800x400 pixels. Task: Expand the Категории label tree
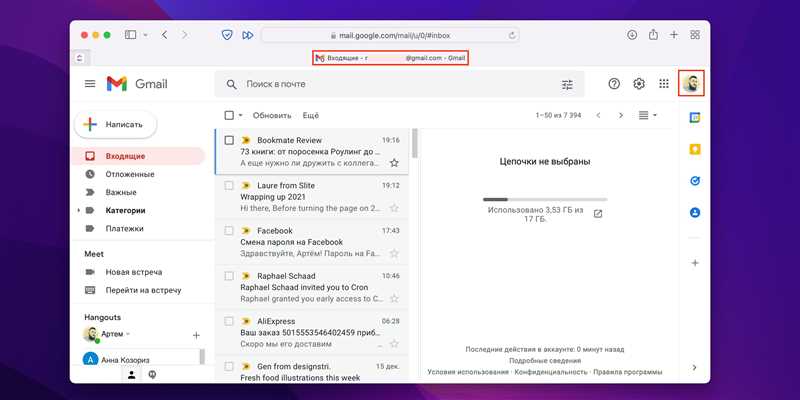[79, 211]
